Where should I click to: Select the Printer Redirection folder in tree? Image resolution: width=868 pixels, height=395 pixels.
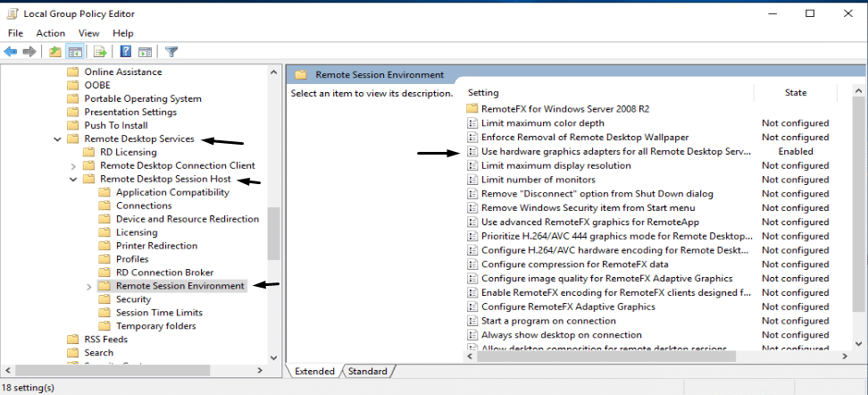click(x=156, y=246)
